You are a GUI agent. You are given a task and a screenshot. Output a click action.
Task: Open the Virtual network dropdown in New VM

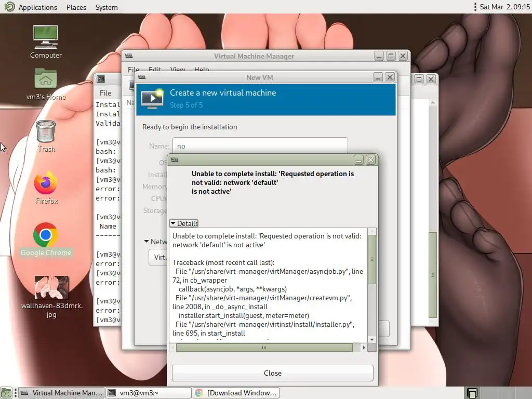click(158, 257)
